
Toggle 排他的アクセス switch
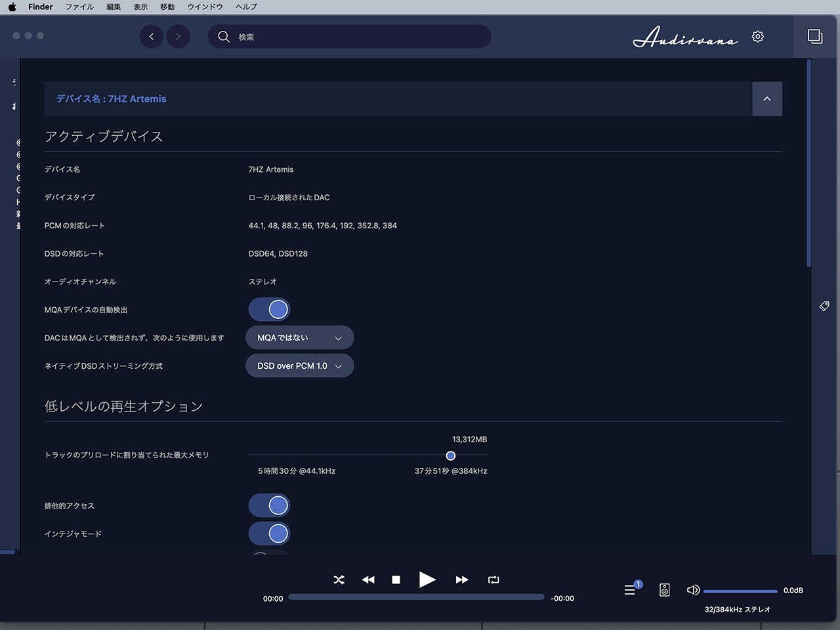pyautogui.click(x=269, y=505)
